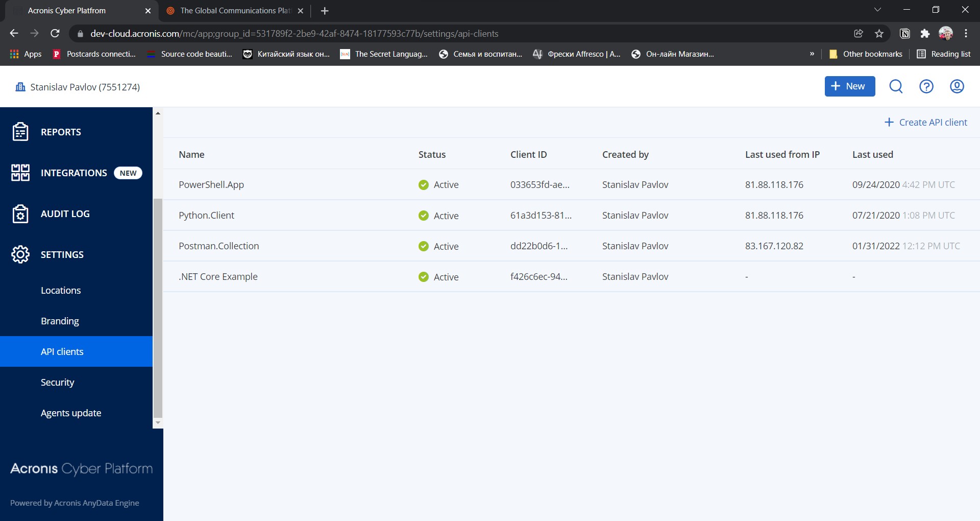Click the search magnifier icon
The height and width of the screenshot is (521, 980).
click(896, 86)
